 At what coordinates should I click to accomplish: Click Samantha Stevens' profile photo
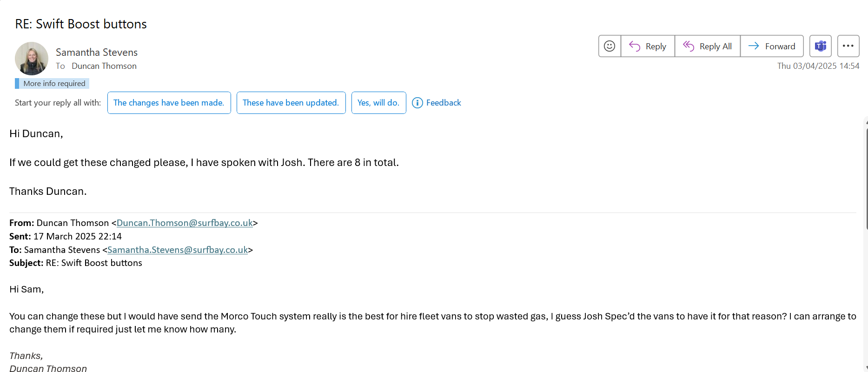click(32, 59)
